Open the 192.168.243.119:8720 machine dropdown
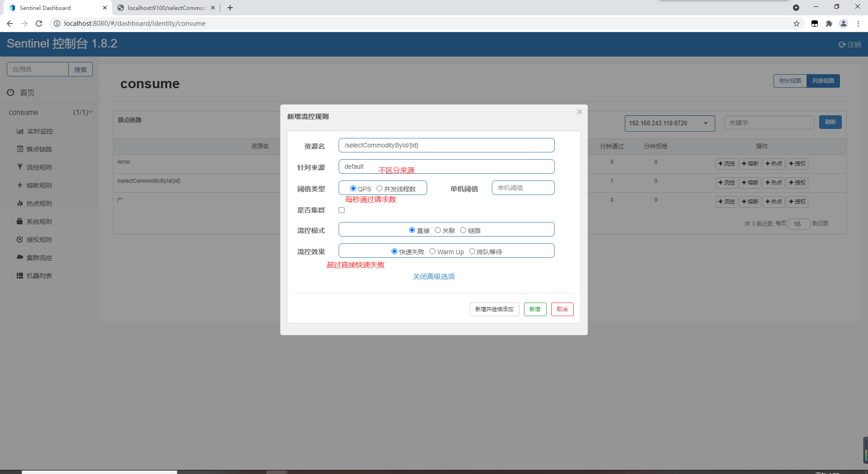Screen dimensions: 868x474 [670, 123]
